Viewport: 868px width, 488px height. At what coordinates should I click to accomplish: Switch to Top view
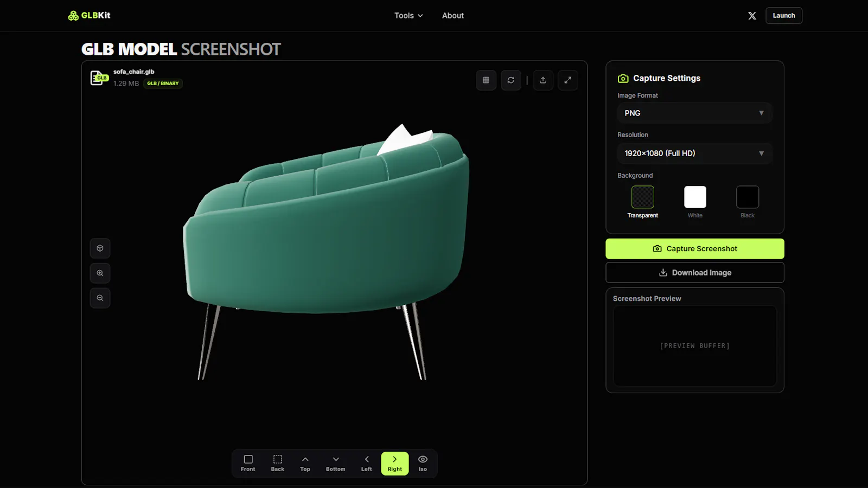click(x=305, y=464)
